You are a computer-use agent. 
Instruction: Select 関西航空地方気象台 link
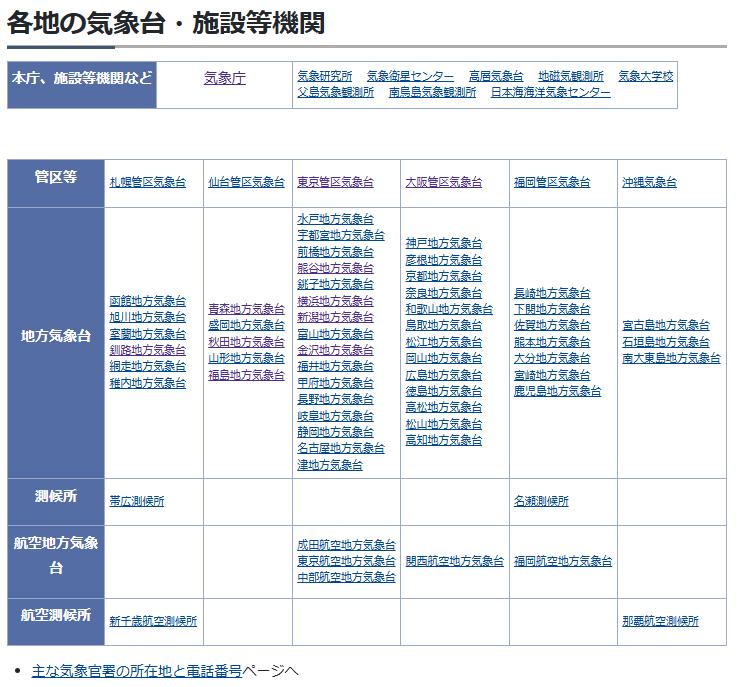click(x=455, y=561)
